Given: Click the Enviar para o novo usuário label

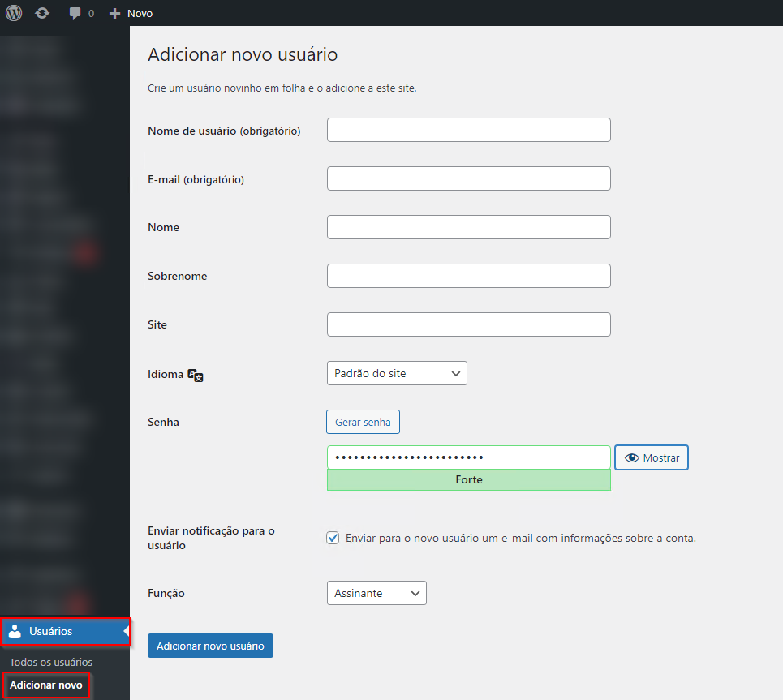Looking at the screenshot, I should click(520, 539).
